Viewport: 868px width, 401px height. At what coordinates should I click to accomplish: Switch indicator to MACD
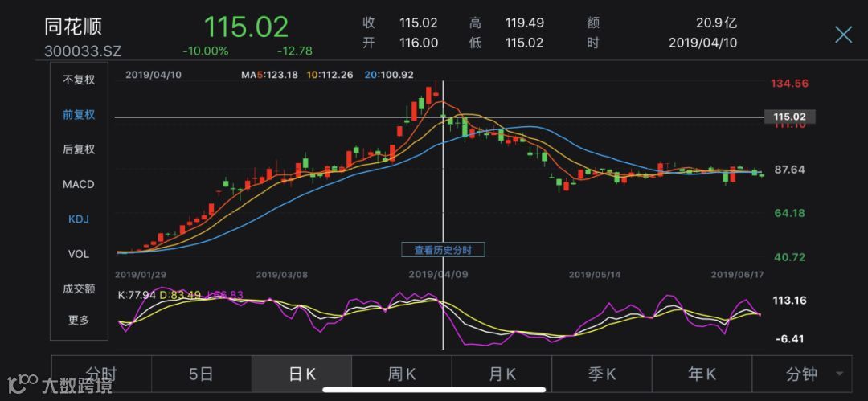(x=79, y=185)
